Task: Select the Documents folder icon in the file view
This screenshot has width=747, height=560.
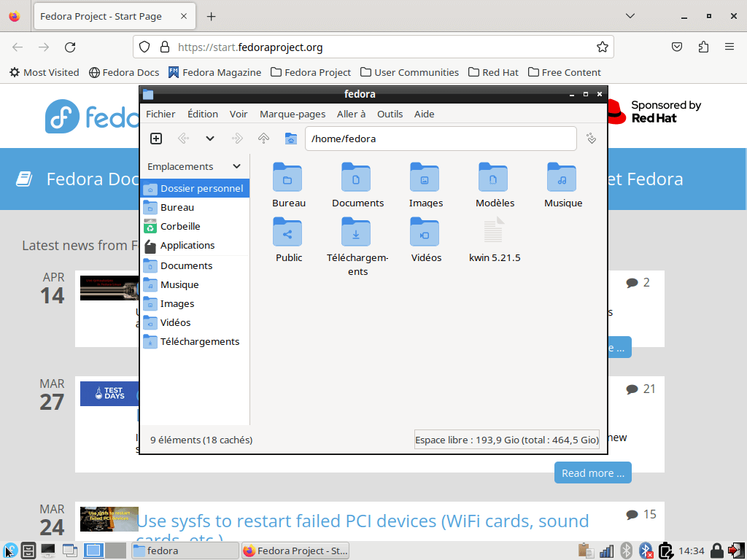Action: (x=356, y=177)
